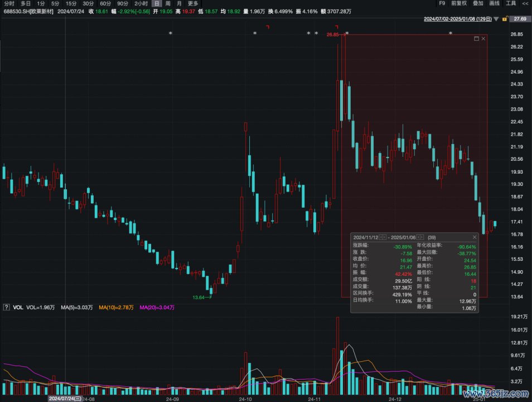This screenshot has width=532, height=402.
Task: Select the 5分 period tab
Action: 55,3
